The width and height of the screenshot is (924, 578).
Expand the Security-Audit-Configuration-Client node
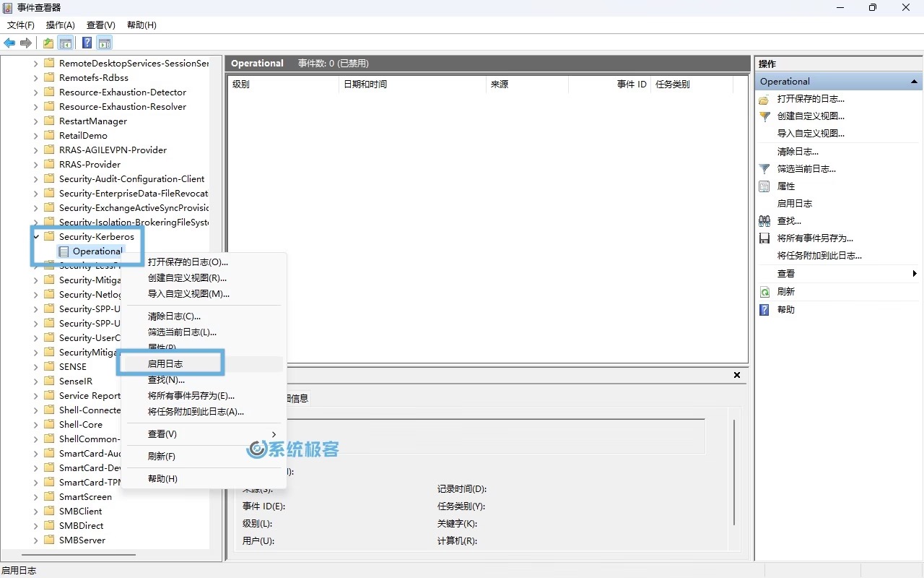click(x=35, y=179)
